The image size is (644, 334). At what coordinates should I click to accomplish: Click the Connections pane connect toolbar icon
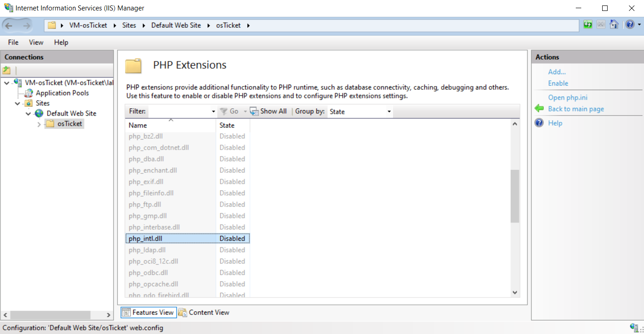tap(6, 70)
